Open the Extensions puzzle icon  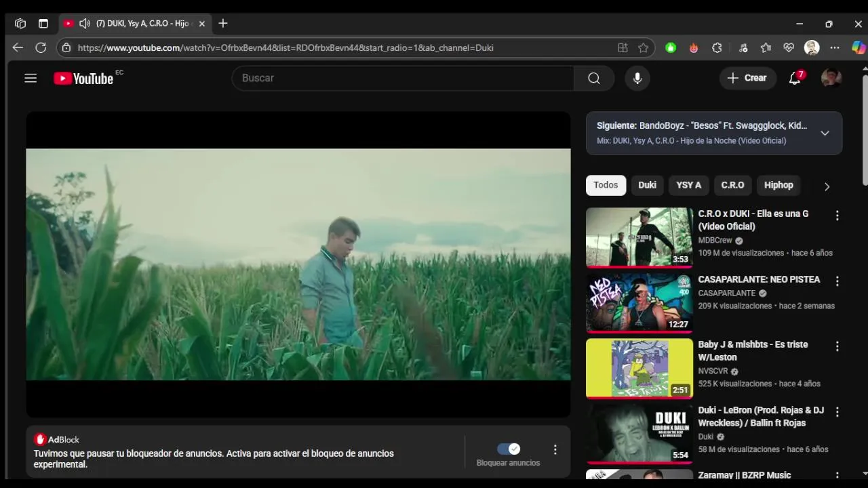tap(717, 47)
